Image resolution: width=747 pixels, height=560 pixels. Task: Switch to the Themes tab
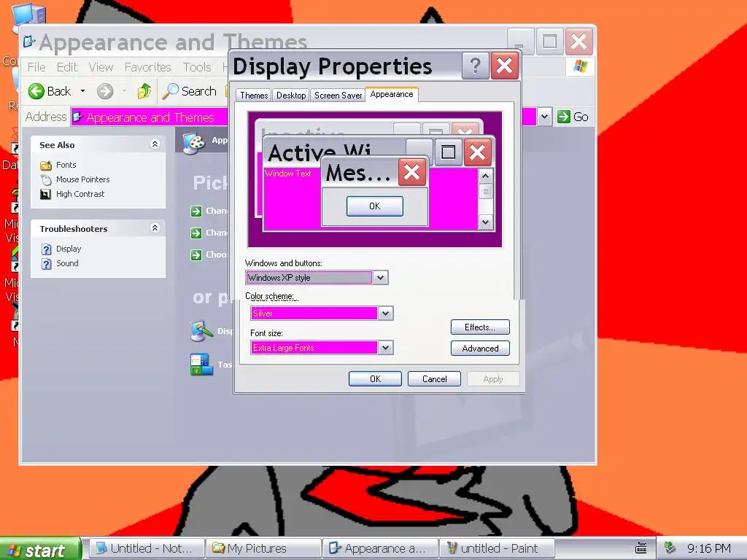tap(254, 96)
